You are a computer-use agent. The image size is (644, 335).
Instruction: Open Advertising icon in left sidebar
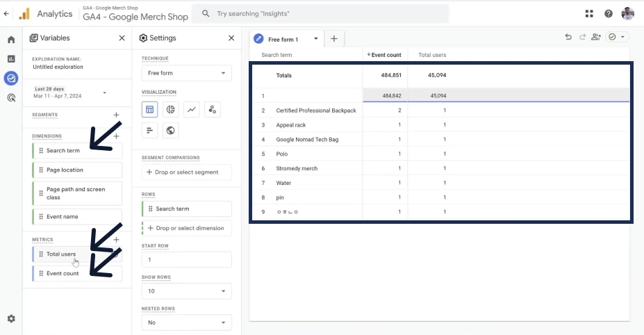pyautogui.click(x=11, y=97)
